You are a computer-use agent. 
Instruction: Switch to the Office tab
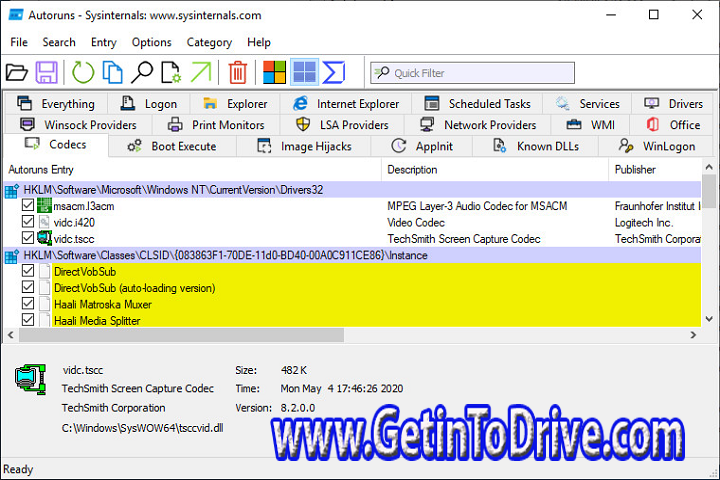click(x=673, y=124)
